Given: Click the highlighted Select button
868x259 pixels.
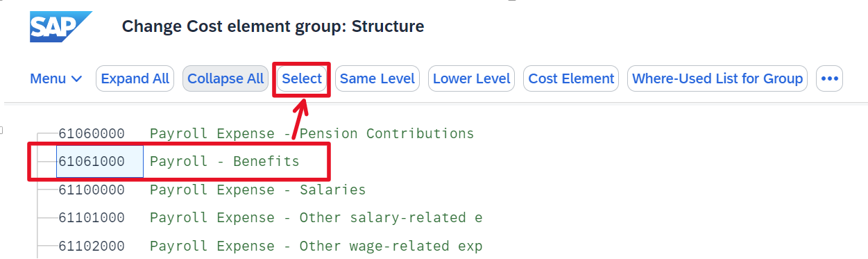Looking at the screenshot, I should coord(302,78).
